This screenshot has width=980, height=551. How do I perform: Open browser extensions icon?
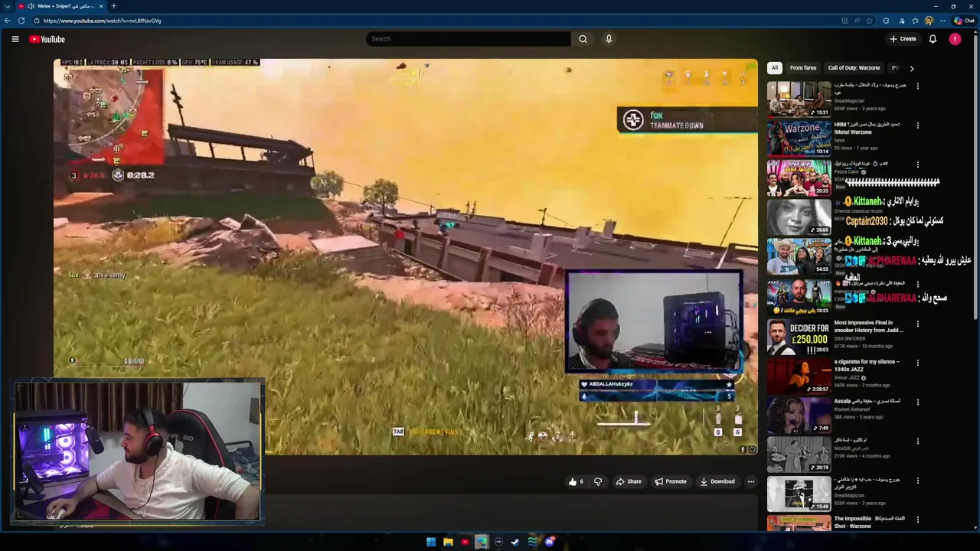coord(886,21)
